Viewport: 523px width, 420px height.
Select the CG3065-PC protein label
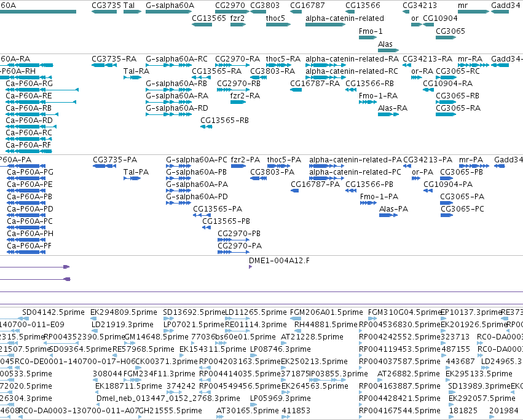[x=463, y=209]
